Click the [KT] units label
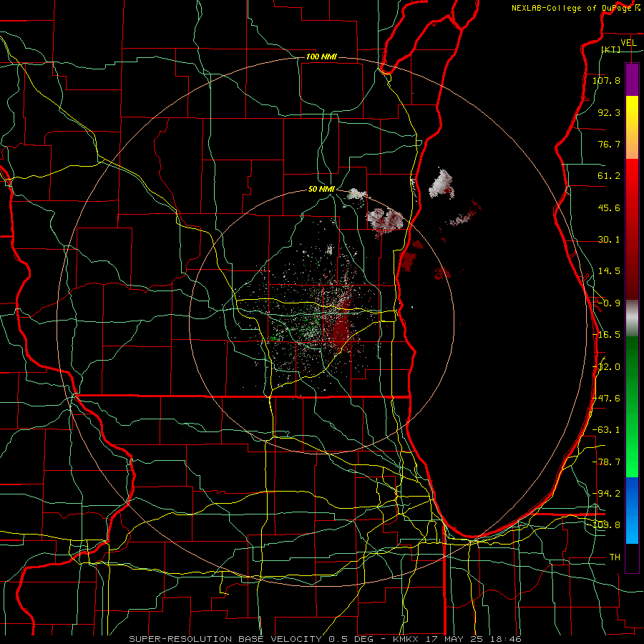This screenshot has width=644, height=644. pos(611,50)
